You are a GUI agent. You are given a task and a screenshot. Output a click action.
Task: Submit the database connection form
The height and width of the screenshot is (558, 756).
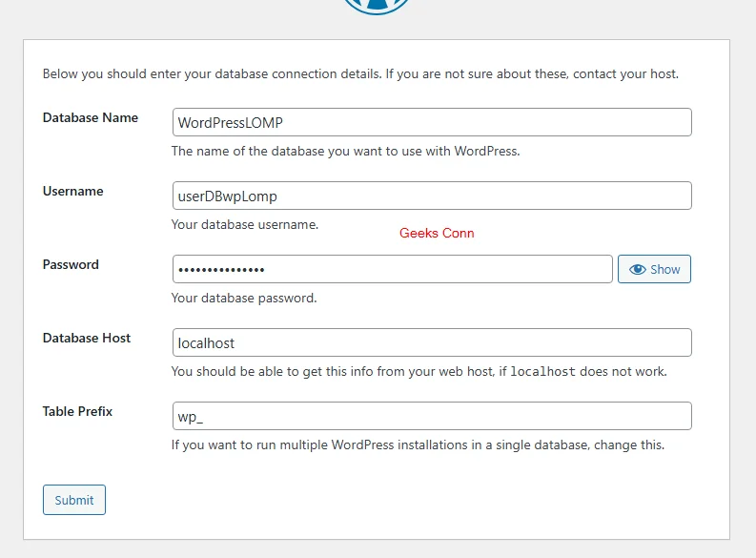pos(74,500)
